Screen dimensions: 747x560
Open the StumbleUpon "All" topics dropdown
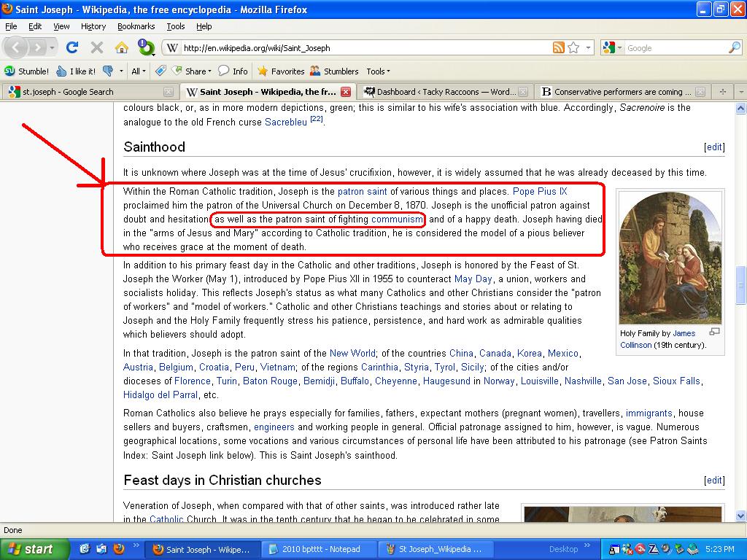(138, 71)
